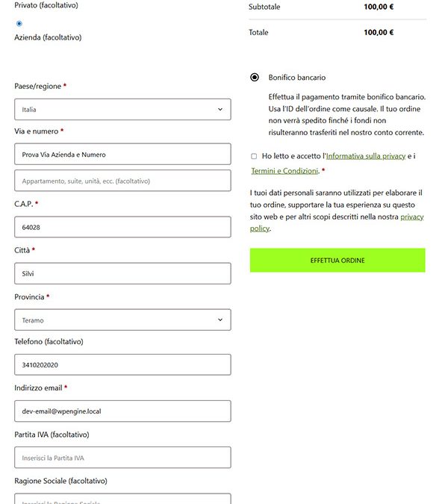This screenshot has height=504, width=448.
Task: Select Bonifico bancario payment method
Action: [x=255, y=78]
